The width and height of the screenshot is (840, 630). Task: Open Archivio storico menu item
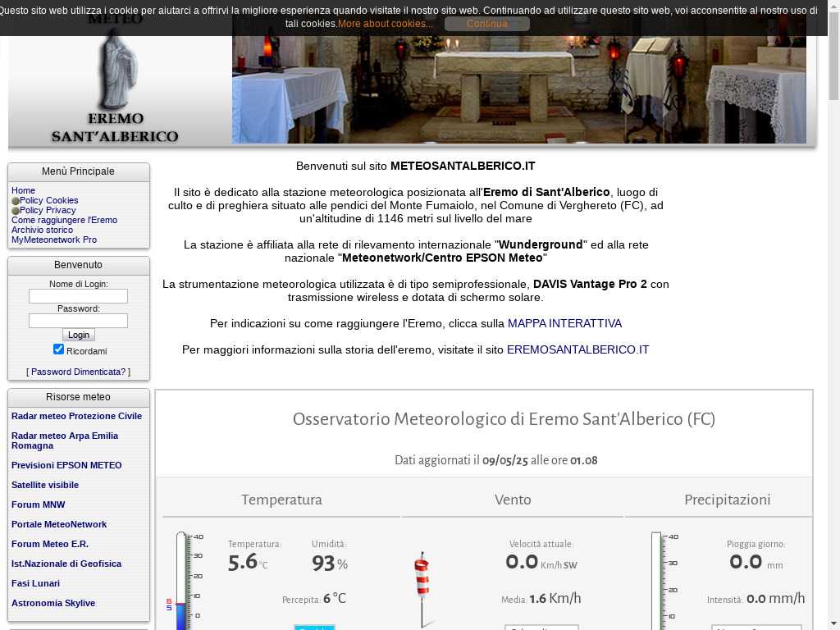pyautogui.click(x=43, y=230)
